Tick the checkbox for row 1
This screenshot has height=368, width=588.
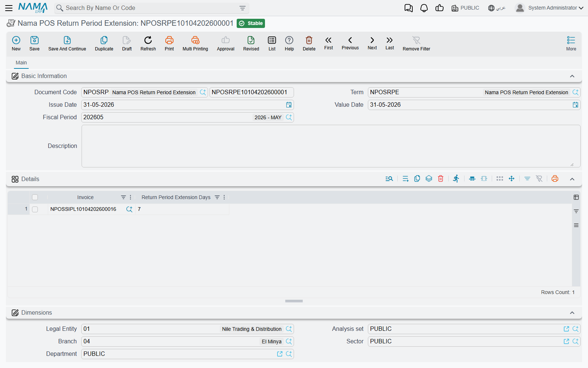[35, 209]
